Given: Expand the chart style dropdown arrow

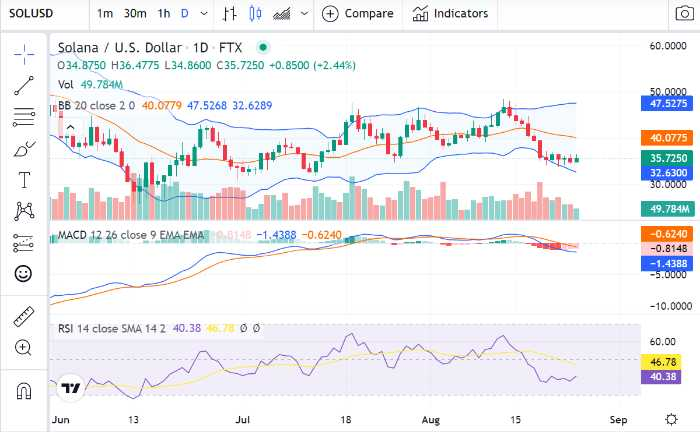Looking at the screenshot, I should [x=304, y=14].
